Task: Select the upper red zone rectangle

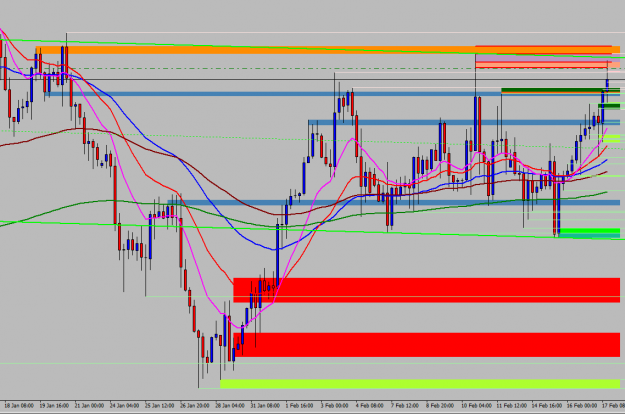Action: coord(426,290)
